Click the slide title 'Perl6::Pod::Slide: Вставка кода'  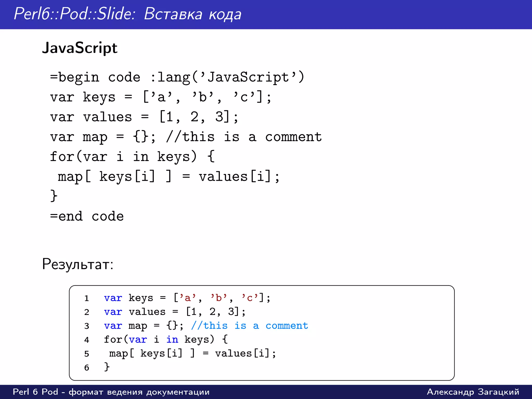coord(128,14)
